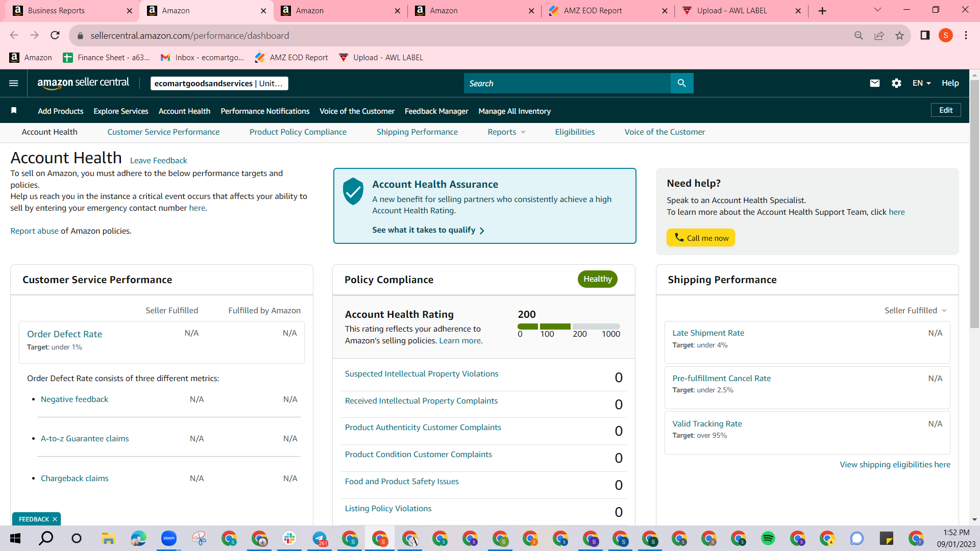The width and height of the screenshot is (980, 551).
Task: Open Microsoft Edge from the taskbar
Action: click(138, 538)
